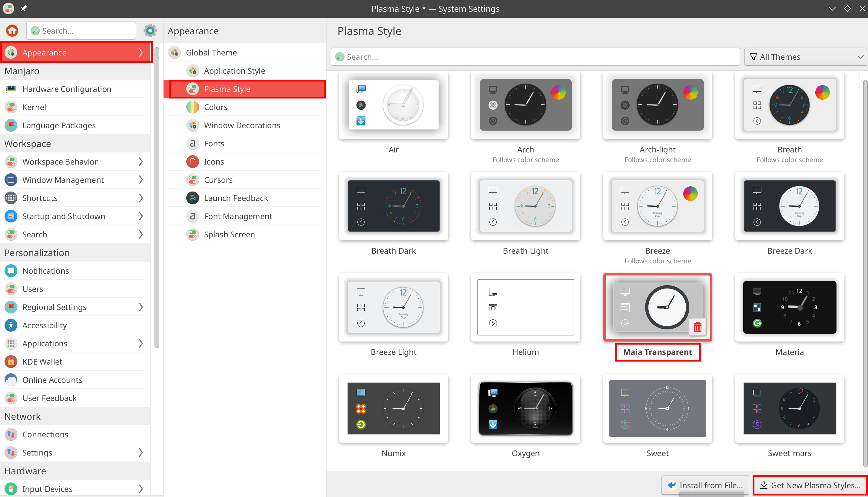Viewport: 868px width, 497px height.
Task: Click the Cursors icon
Action: click(193, 180)
